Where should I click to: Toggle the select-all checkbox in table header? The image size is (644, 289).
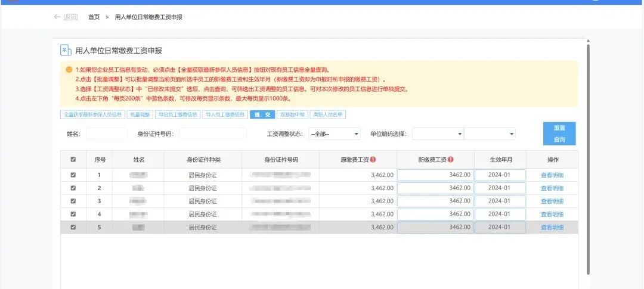(73, 160)
